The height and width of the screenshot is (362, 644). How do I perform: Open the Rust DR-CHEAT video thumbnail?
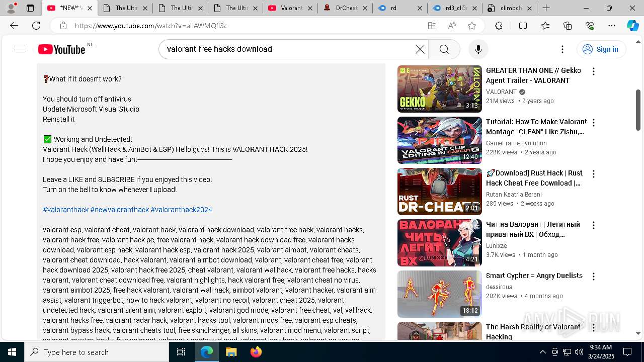(439, 192)
